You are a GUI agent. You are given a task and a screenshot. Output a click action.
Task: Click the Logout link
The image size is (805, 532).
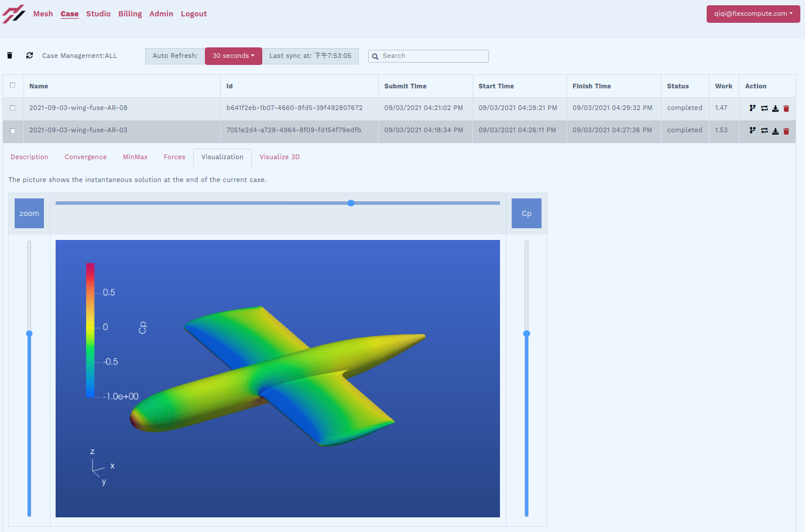coord(194,14)
